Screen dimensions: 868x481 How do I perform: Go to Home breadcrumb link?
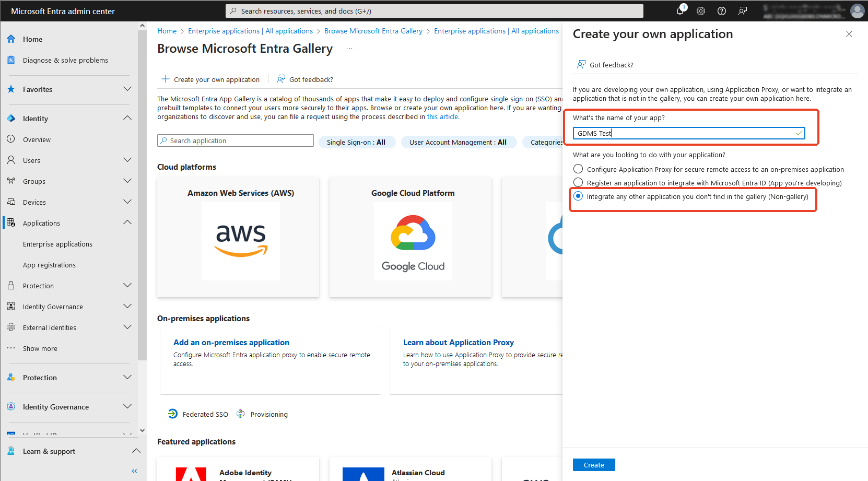(x=167, y=31)
